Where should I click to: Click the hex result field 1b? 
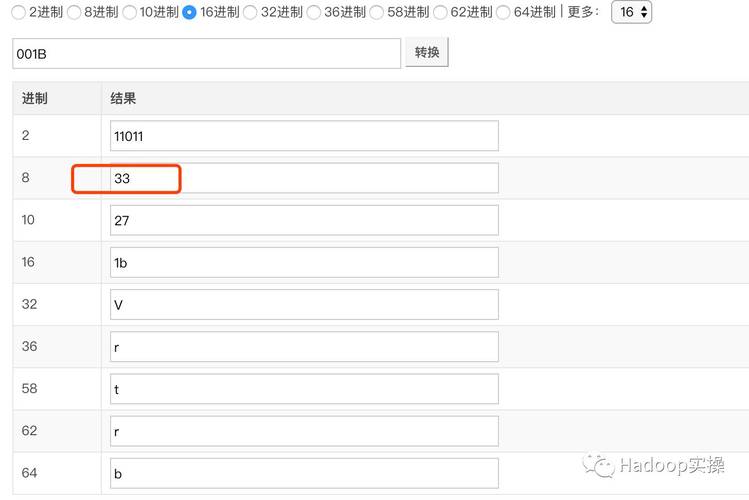[304, 262]
